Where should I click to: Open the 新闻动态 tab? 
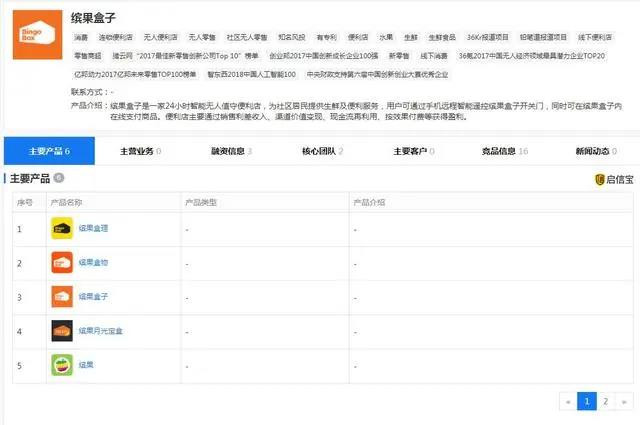coord(596,151)
